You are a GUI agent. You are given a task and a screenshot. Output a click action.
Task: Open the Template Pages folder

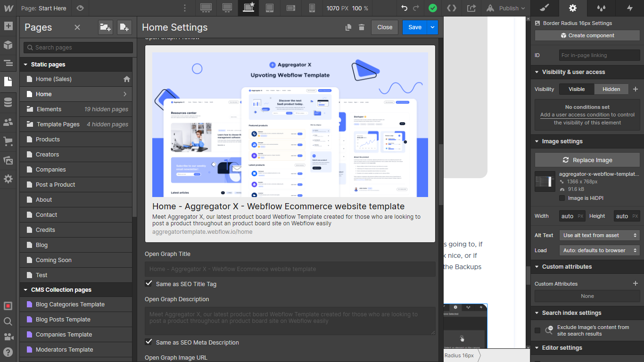[76, 124]
